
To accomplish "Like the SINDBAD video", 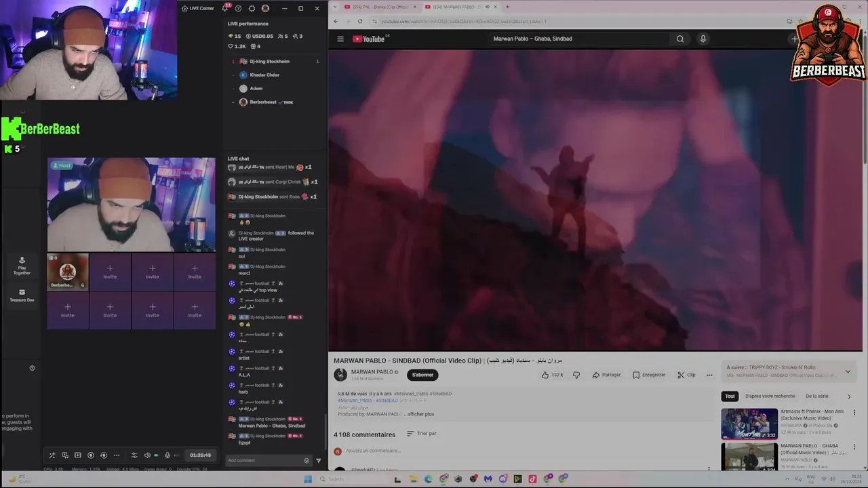I will click(553, 375).
